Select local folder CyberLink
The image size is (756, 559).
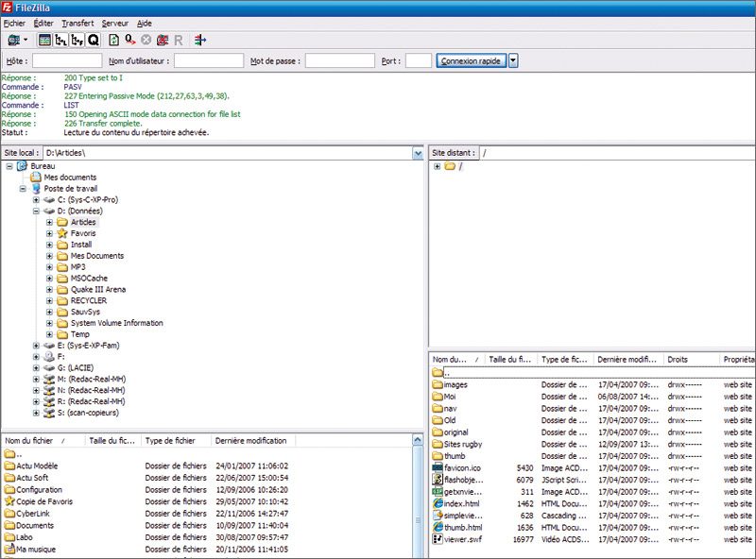pos(33,514)
